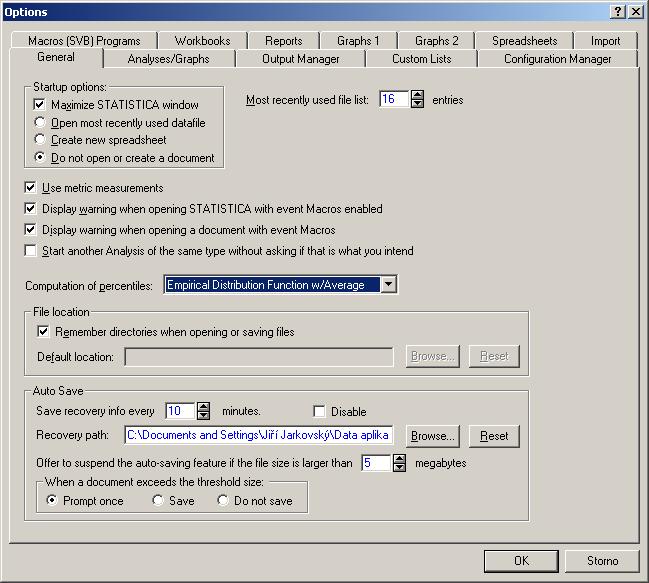This screenshot has width=649, height=583.
Task: Confirm options with OK button
Action: pos(521,561)
